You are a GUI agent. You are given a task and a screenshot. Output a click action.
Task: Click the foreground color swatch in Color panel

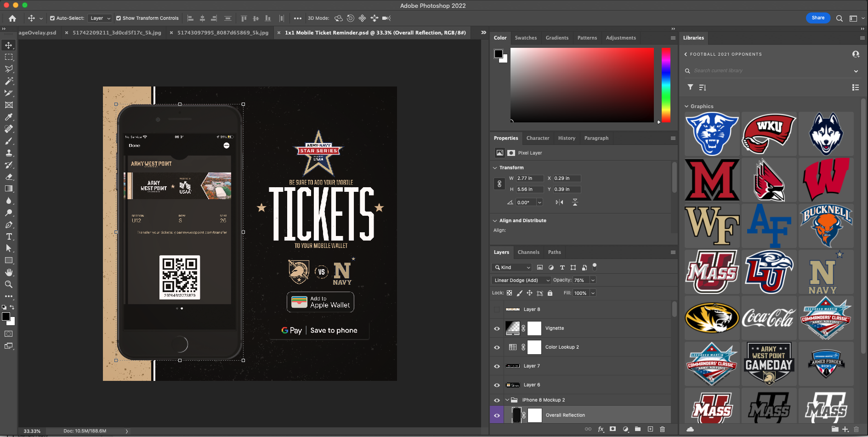pyautogui.click(x=498, y=53)
